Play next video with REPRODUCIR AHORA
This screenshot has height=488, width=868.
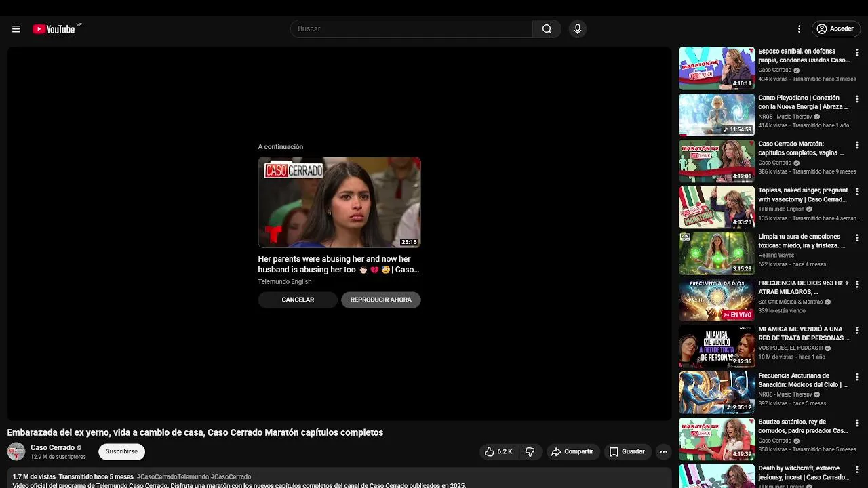click(x=381, y=300)
